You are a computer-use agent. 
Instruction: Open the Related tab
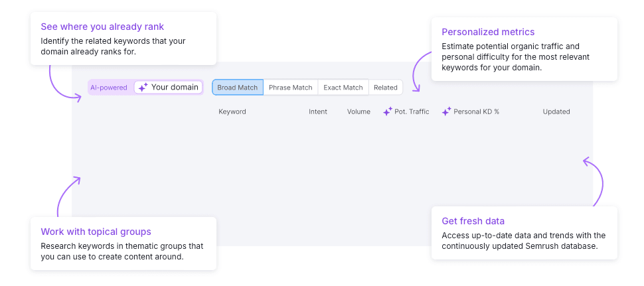click(385, 88)
